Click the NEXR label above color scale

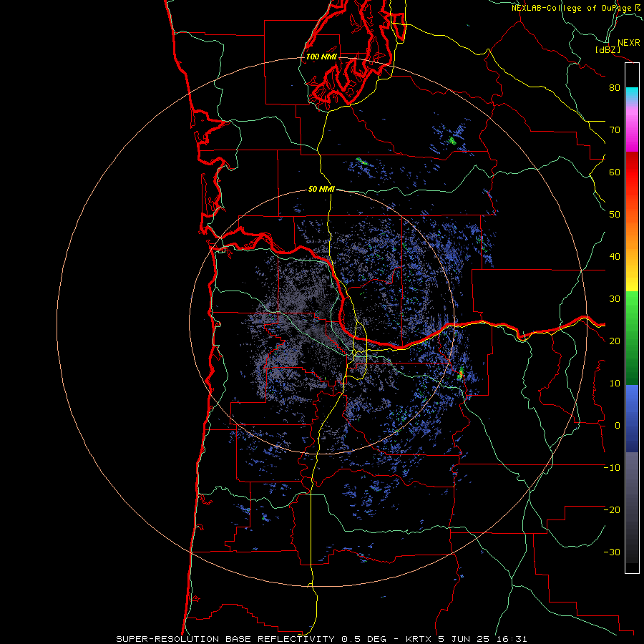click(628, 43)
